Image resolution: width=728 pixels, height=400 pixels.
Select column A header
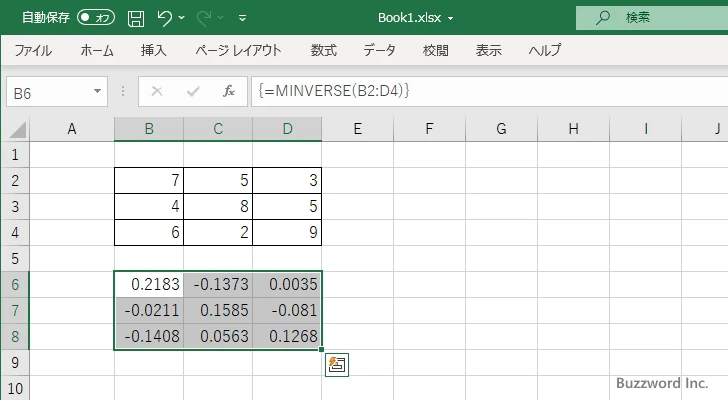tap(72, 129)
